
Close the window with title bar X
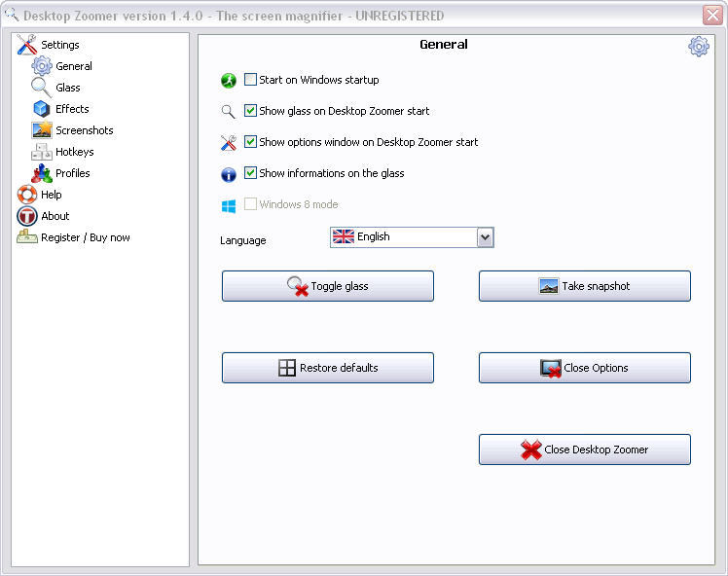pyautogui.click(x=712, y=15)
